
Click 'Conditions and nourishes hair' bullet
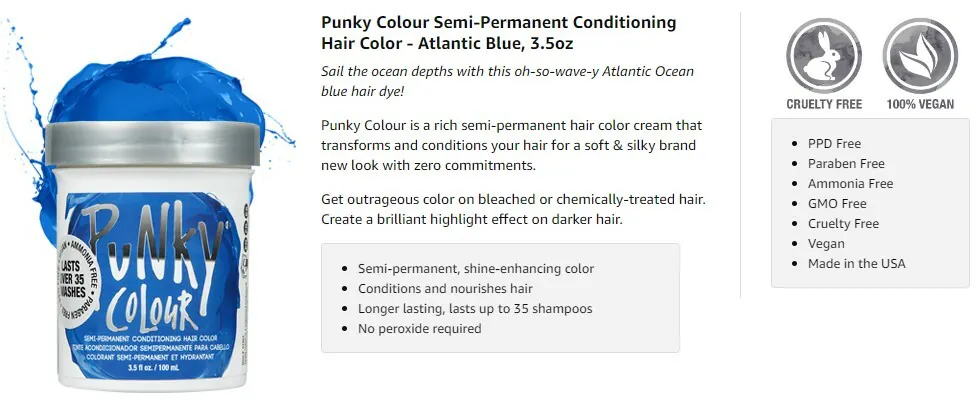(x=445, y=288)
